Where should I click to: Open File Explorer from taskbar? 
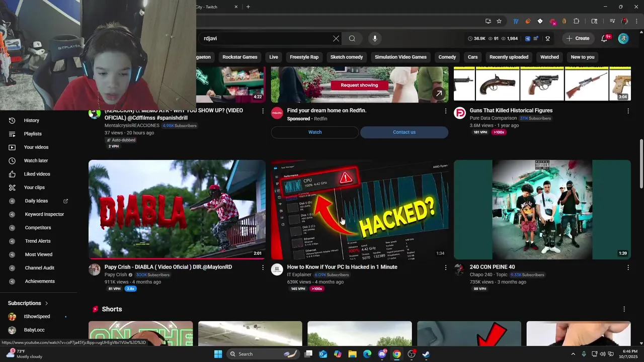(352, 354)
